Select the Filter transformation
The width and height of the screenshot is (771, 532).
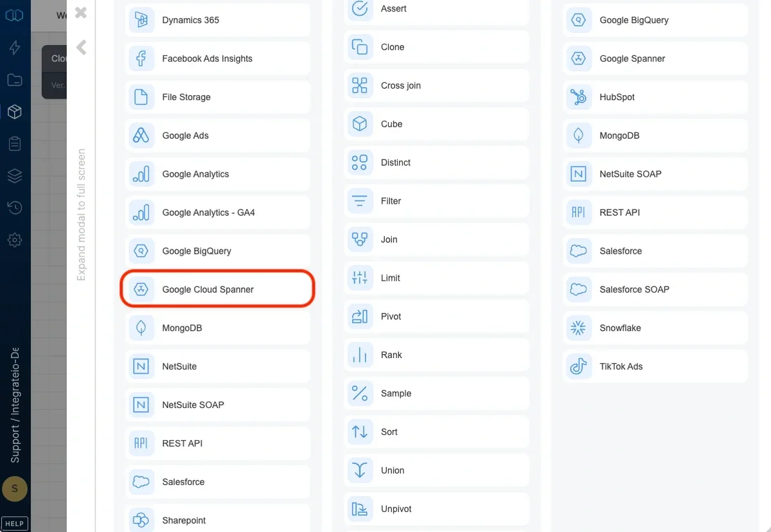[437, 201]
